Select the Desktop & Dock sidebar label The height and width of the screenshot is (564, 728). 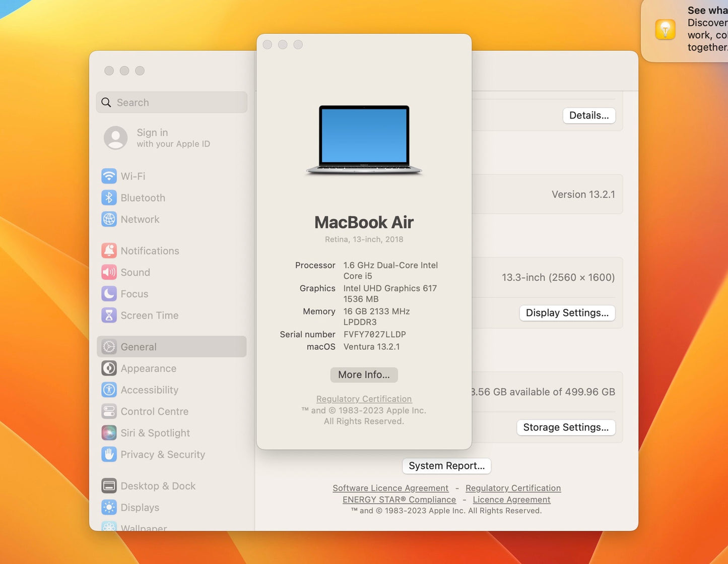(x=158, y=486)
